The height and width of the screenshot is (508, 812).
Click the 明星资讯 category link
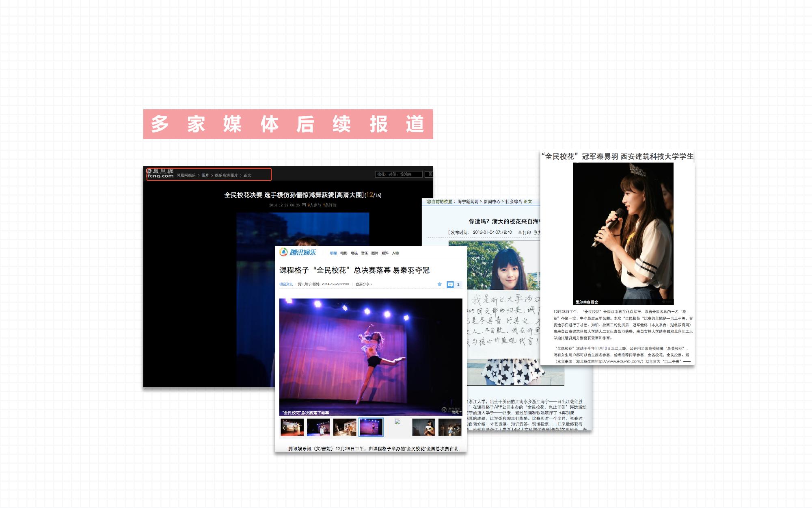286,284
